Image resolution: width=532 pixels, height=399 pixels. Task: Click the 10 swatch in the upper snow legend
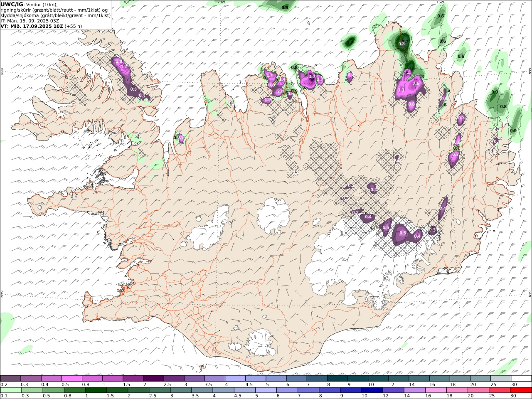378,378
